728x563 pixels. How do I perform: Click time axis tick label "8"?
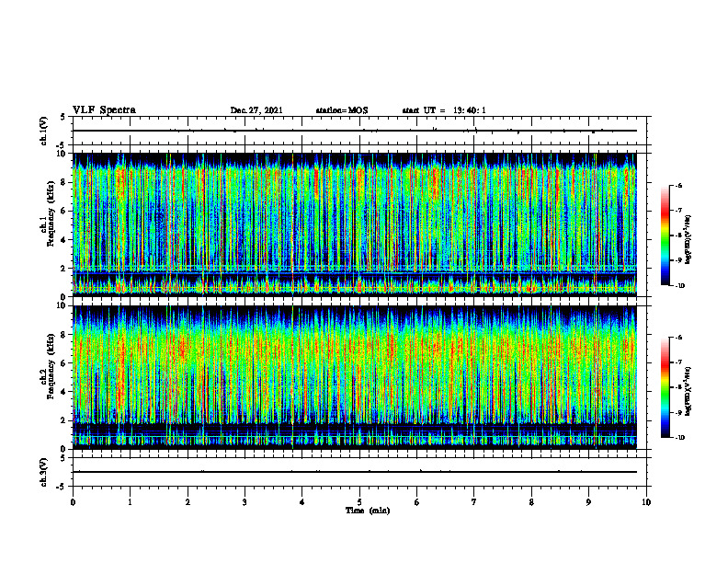click(x=531, y=502)
